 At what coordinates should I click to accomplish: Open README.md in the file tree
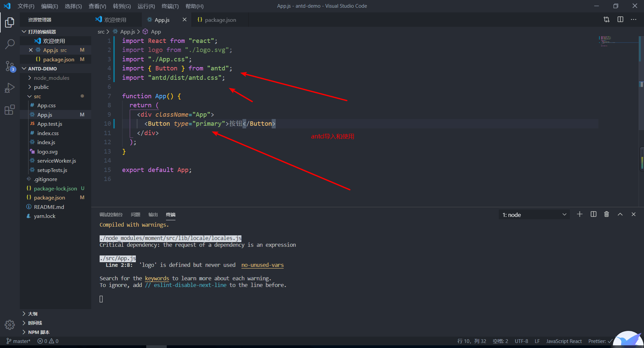tap(55, 207)
